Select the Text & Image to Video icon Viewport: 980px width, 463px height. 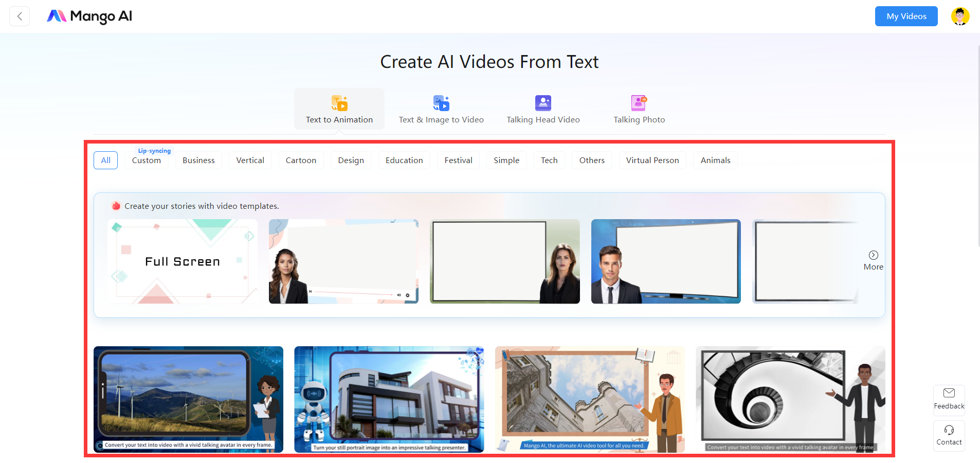point(441,103)
